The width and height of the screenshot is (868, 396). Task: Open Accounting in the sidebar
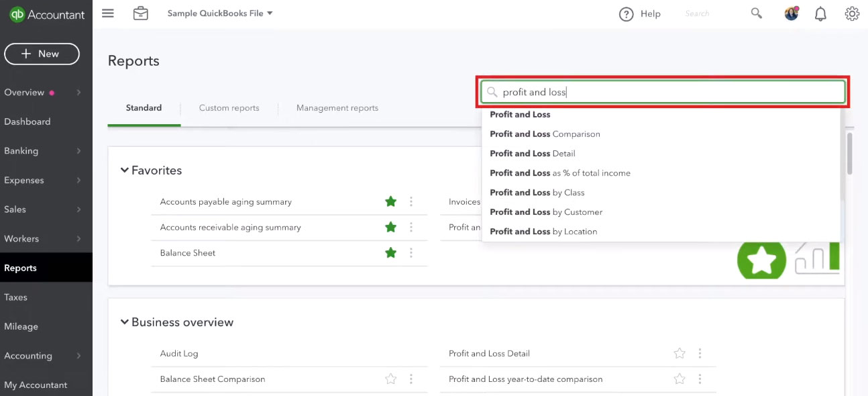pos(28,356)
